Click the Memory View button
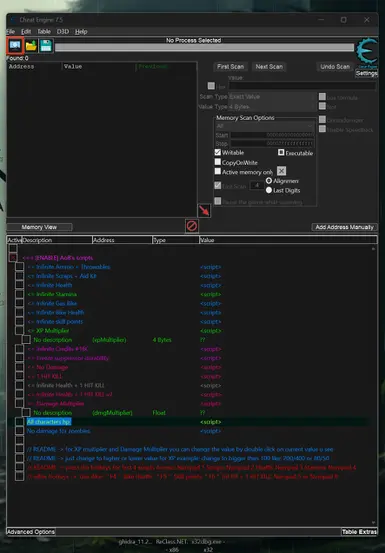385x553 pixels. tap(39, 227)
